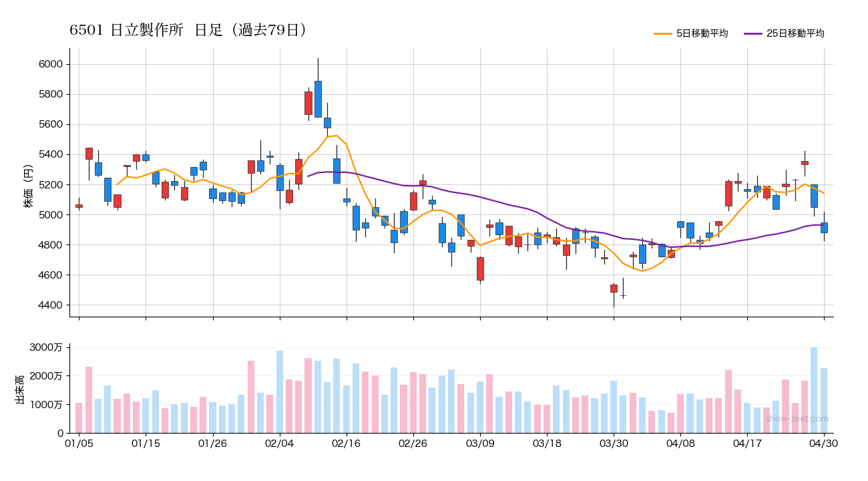The width and height of the screenshot is (868, 481).
Task: Select the 出来高 volume axis title
Action: click(x=20, y=389)
